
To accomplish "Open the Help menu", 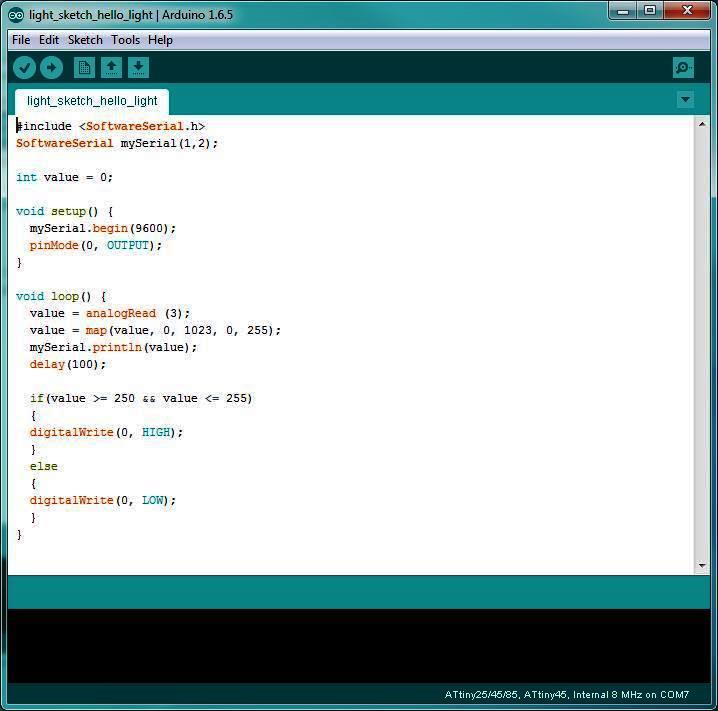I will click(160, 40).
